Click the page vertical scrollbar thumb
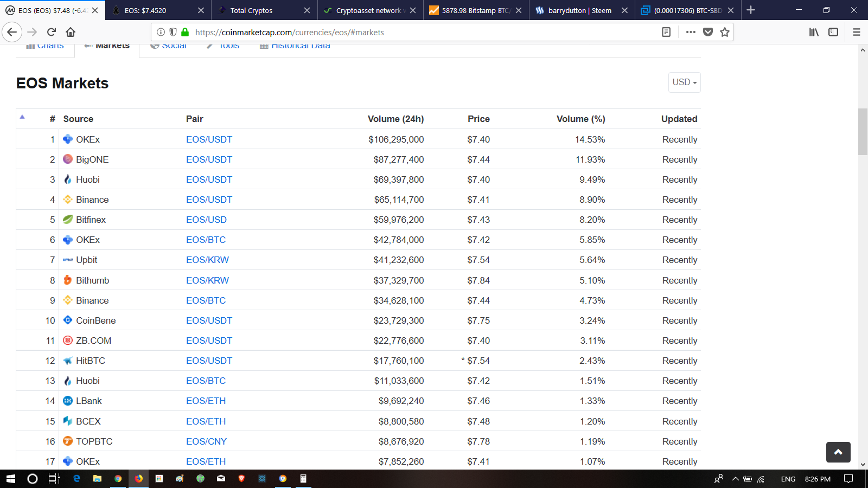Screen dimensions: 868x488 pos(863,132)
